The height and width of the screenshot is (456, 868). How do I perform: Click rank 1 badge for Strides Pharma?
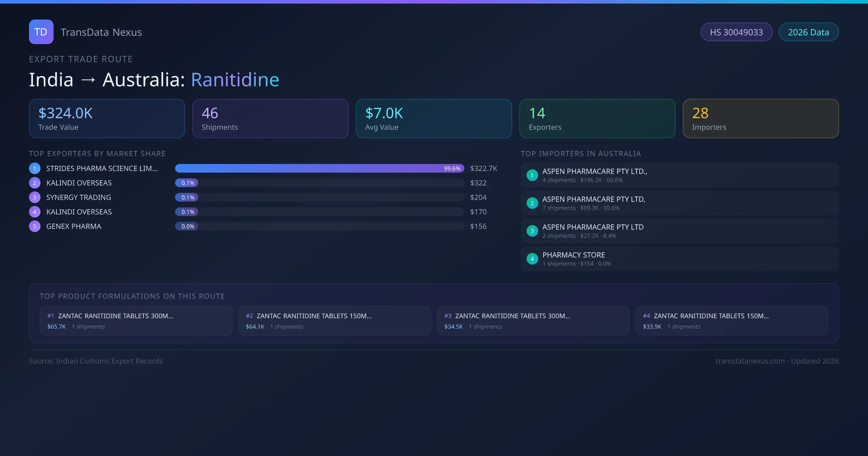click(35, 168)
